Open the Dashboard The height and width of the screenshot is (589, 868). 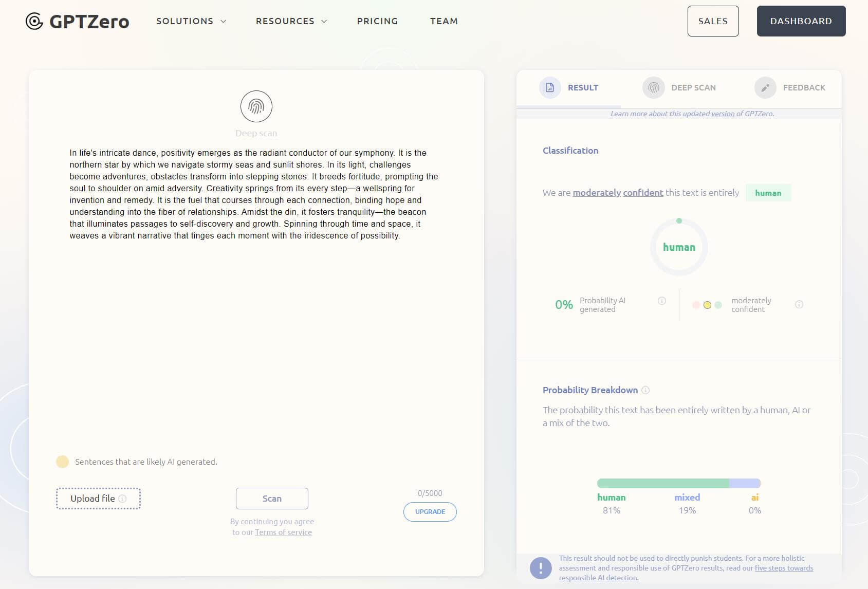[x=801, y=21]
